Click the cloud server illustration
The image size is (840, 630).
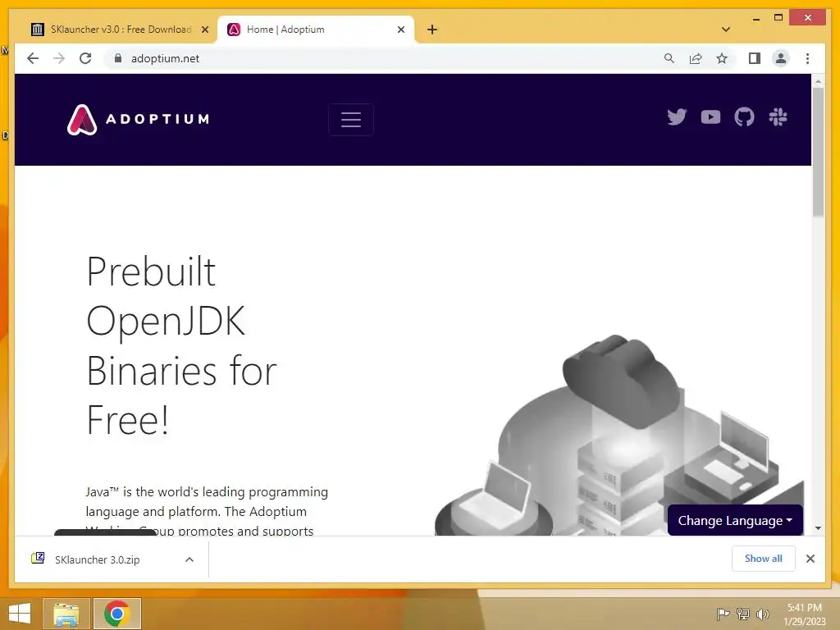pyautogui.click(x=619, y=435)
